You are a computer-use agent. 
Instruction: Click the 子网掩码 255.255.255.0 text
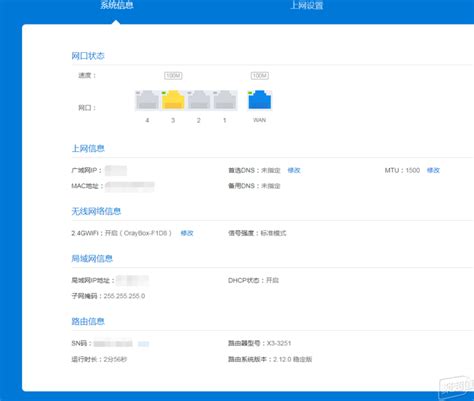108,296
